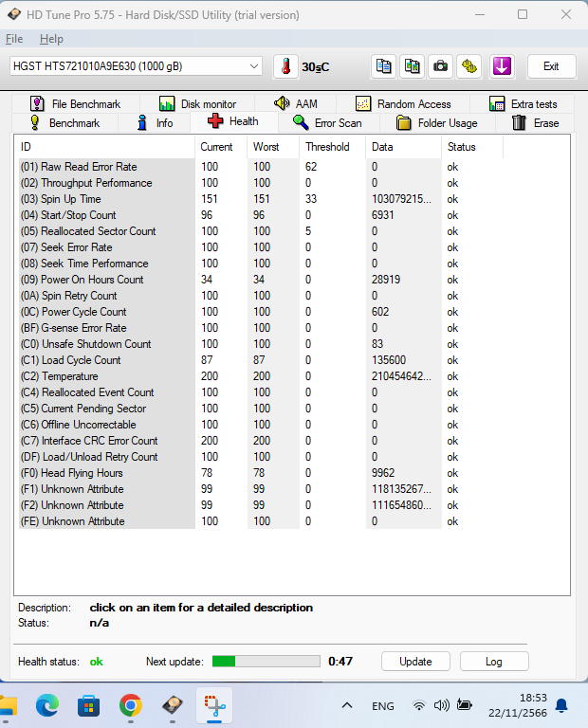Open the Random Access tab
Viewport: 588px width, 728px height.
pyautogui.click(x=403, y=104)
